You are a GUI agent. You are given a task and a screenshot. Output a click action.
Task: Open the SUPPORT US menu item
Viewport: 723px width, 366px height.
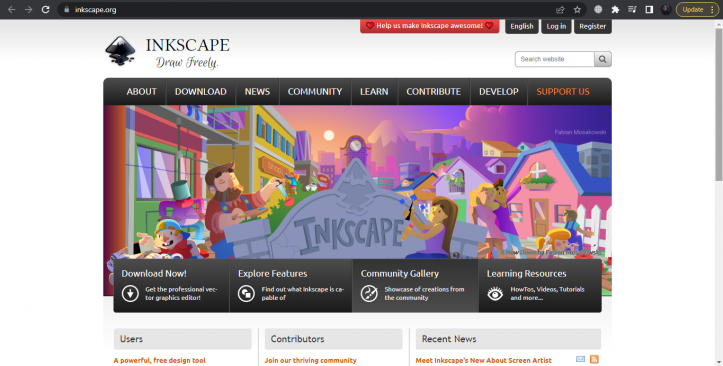tap(563, 92)
